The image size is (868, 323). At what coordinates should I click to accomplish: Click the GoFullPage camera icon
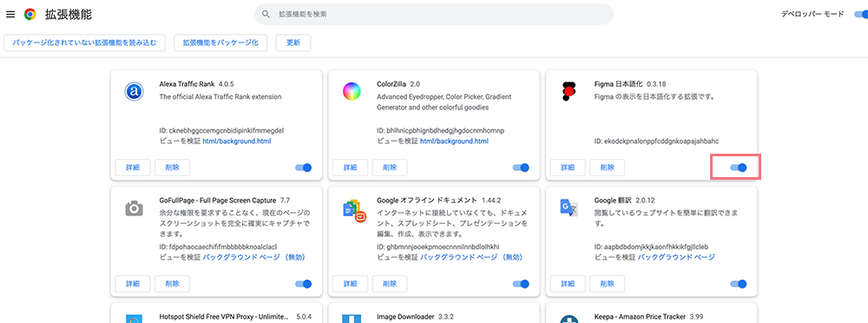pyautogui.click(x=134, y=208)
